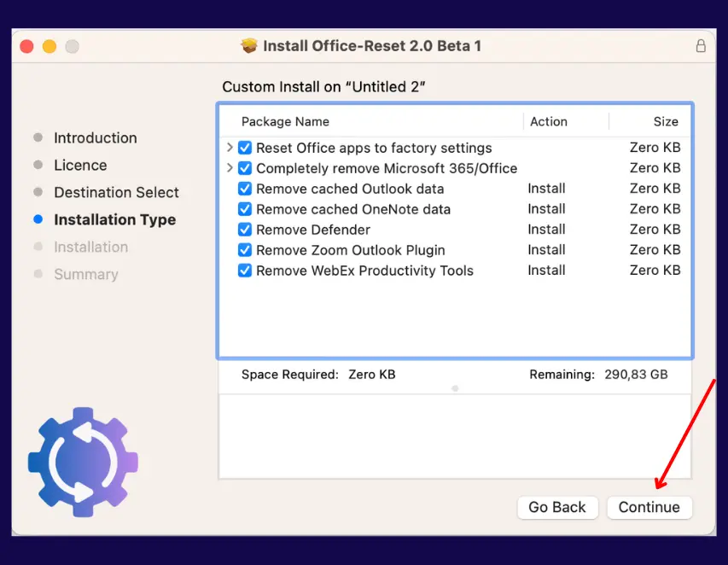
Task: Uncheck Reset Office apps to factory settings
Action: coord(245,148)
